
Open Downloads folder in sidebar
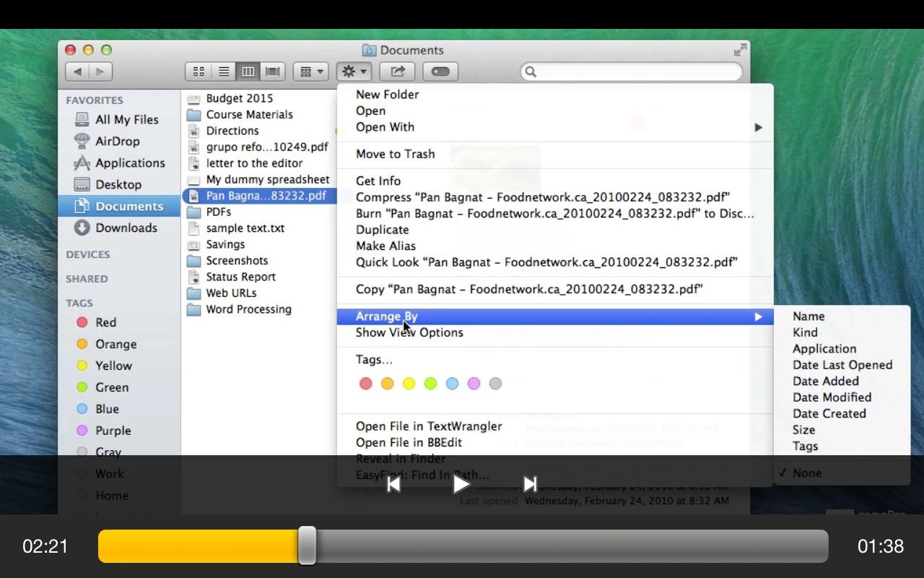[x=126, y=228]
